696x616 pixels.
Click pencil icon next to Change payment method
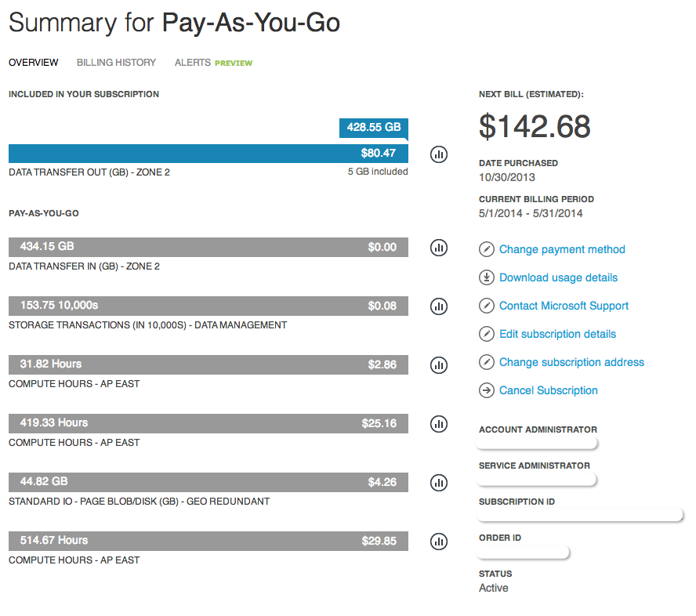(487, 249)
